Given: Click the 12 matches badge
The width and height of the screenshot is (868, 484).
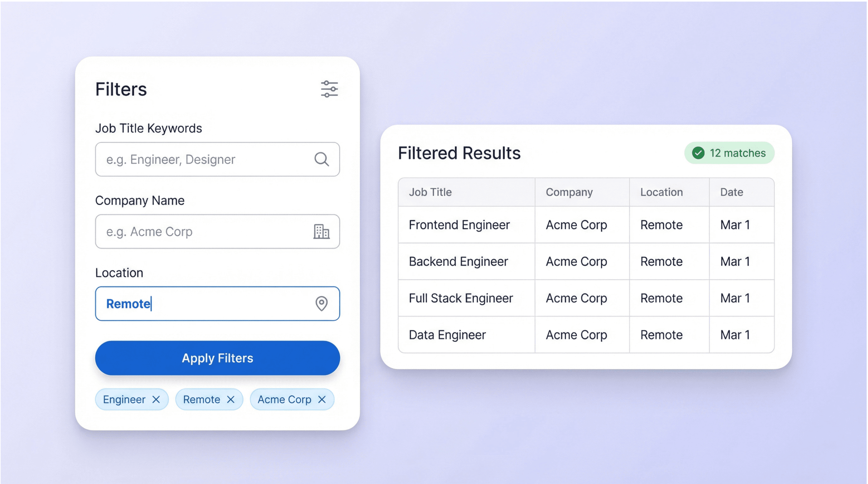Looking at the screenshot, I should click(x=729, y=153).
